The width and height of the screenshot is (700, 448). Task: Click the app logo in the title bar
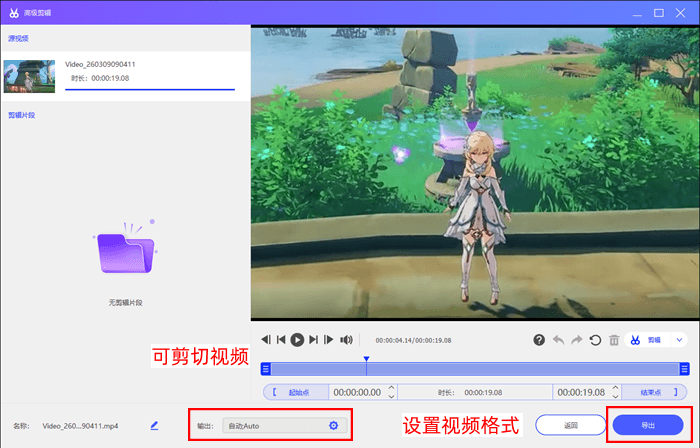pyautogui.click(x=14, y=13)
